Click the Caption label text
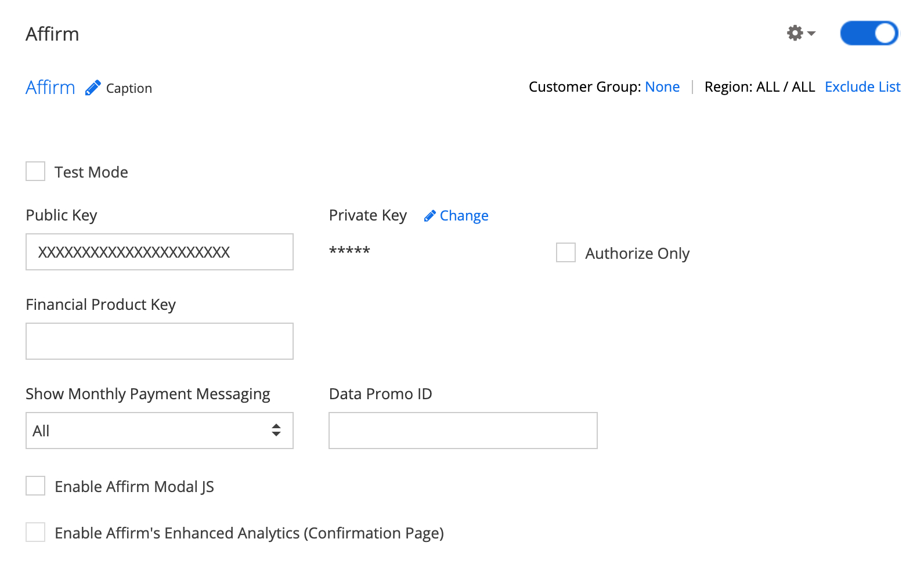The image size is (924, 564). 129,88
